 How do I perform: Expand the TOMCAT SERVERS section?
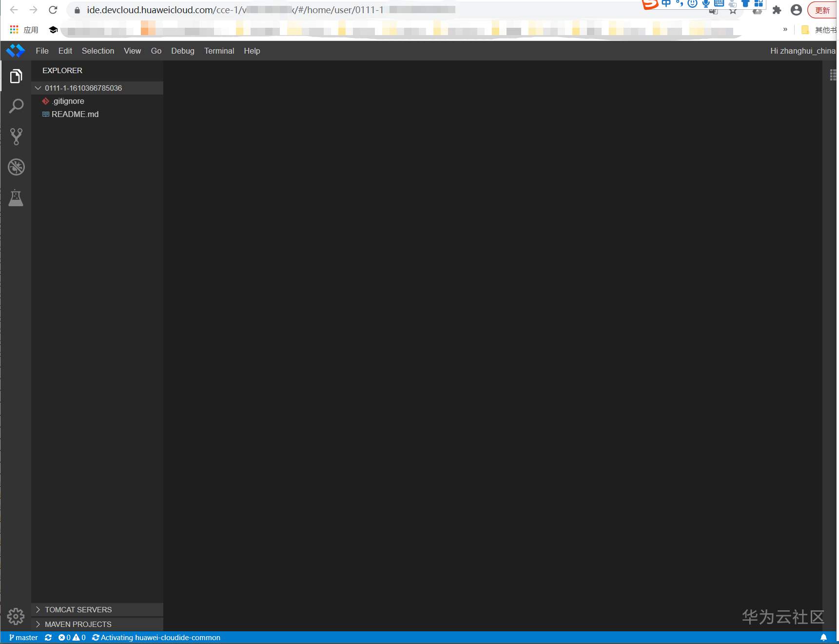[98, 610]
